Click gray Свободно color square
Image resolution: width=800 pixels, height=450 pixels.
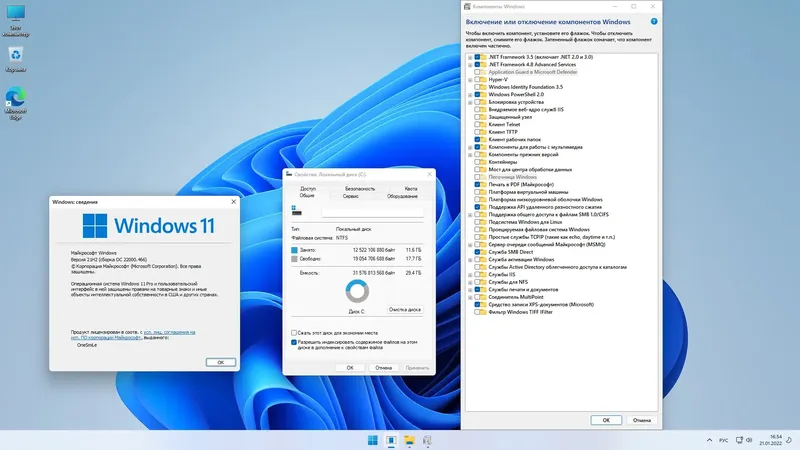[294, 259]
